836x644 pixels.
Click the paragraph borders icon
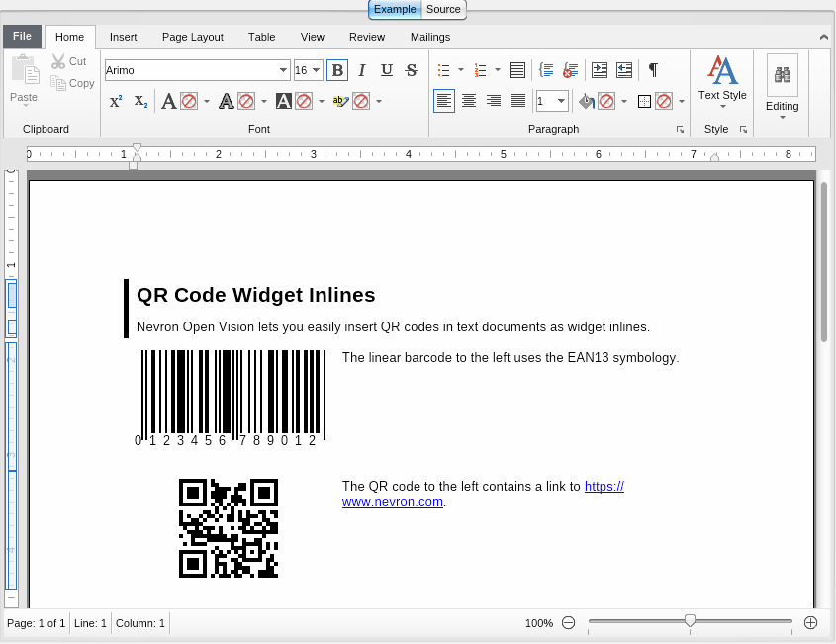point(644,101)
